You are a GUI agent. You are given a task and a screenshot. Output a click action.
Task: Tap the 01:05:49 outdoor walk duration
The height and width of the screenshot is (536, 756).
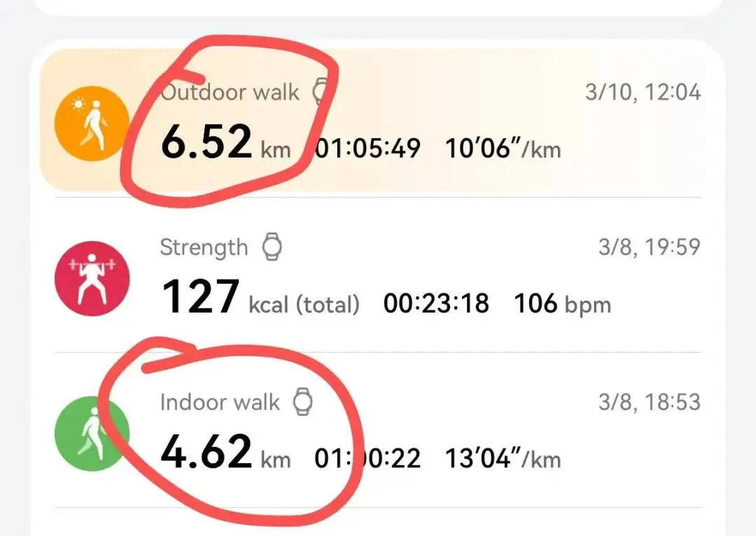click(x=367, y=149)
